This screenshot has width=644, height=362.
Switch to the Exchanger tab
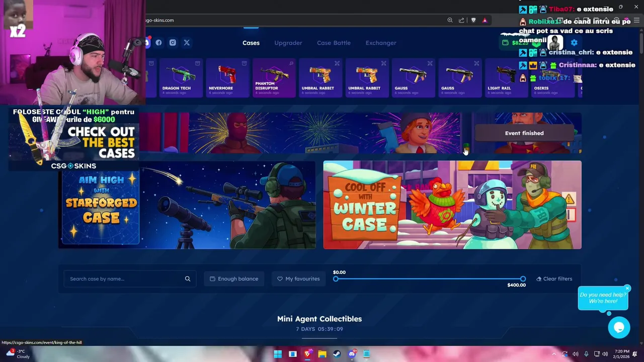[x=381, y=43]
